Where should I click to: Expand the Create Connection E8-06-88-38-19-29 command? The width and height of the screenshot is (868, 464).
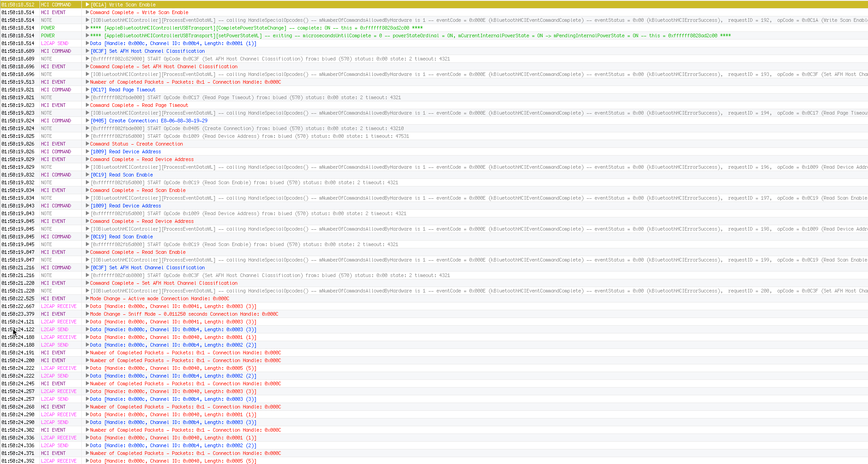click(88, 121)
